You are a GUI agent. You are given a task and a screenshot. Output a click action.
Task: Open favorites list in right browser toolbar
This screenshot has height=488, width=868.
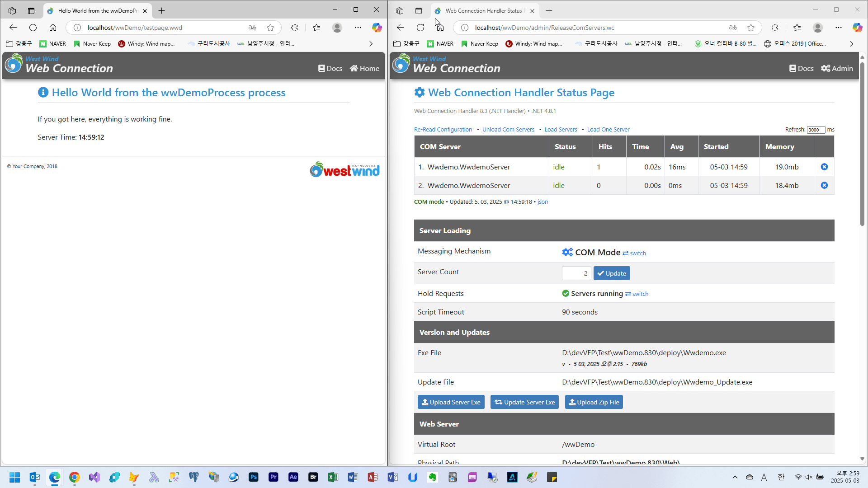[797, 28]
